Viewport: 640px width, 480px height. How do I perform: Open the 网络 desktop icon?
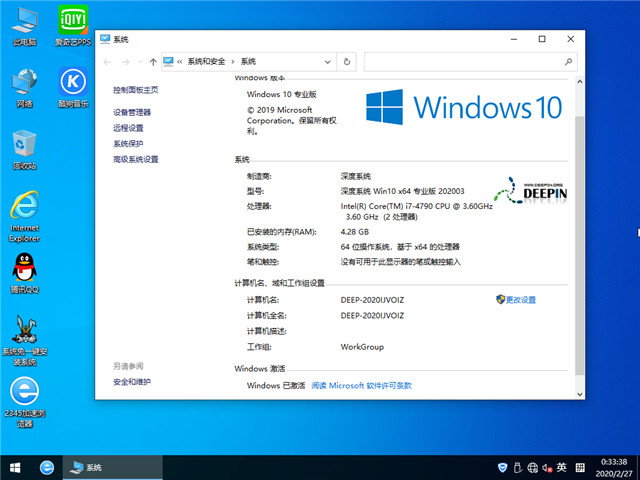tap(24, 88)
